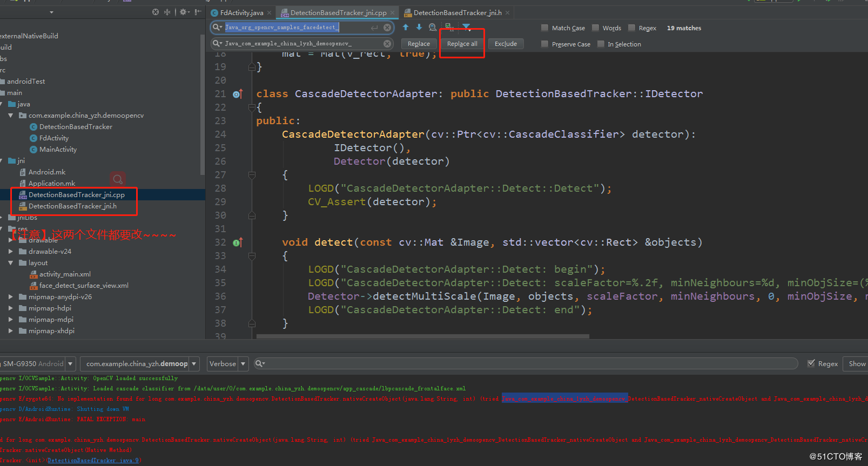
Task: Click the Android.mk file icon
Action: click(x=23, y=172)
